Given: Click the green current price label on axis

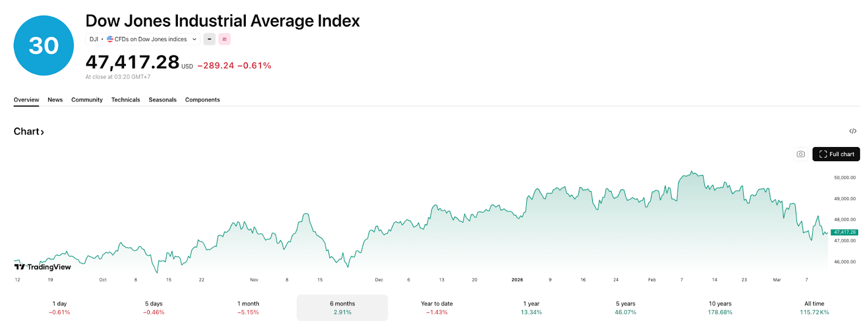Looking at the screenshot, I should click(x=844, y=232).
